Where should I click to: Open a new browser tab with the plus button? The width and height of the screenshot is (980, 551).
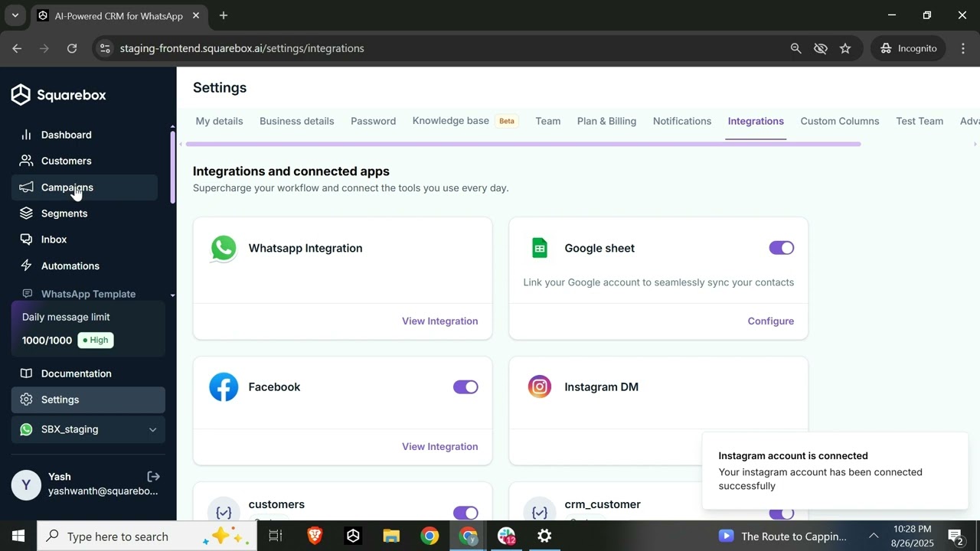click(224, 15)
